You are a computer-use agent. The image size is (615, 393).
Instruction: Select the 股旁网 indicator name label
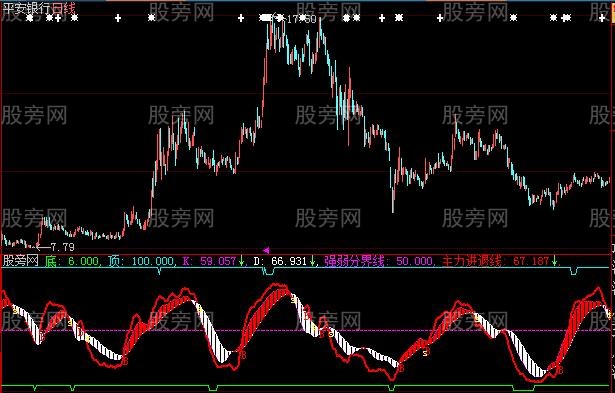click(x=21, y=260)
